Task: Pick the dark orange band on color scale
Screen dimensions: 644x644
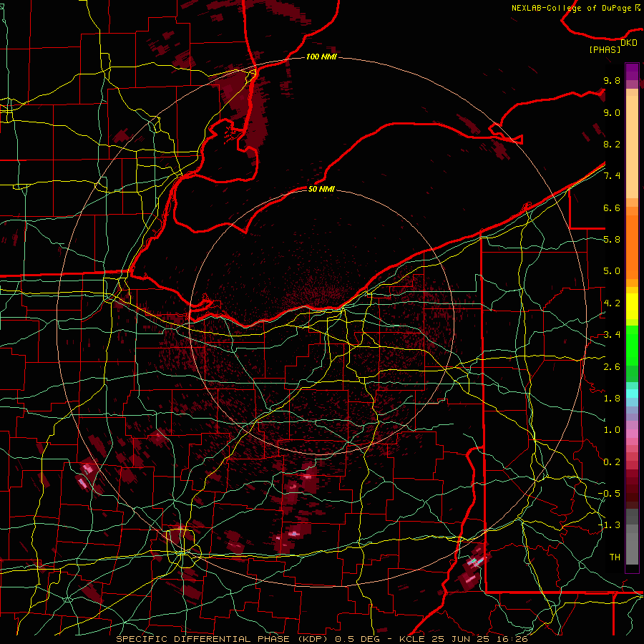Action: [632, 247]
